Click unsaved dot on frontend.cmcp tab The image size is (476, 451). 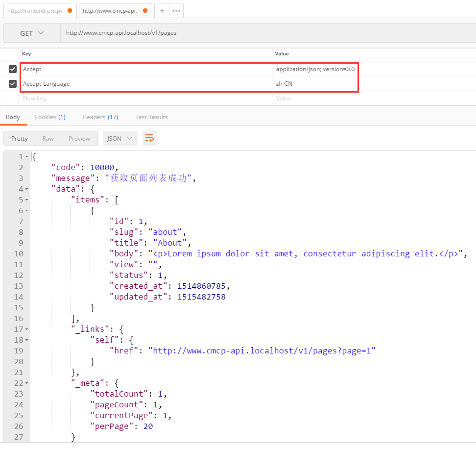(70, 10)
